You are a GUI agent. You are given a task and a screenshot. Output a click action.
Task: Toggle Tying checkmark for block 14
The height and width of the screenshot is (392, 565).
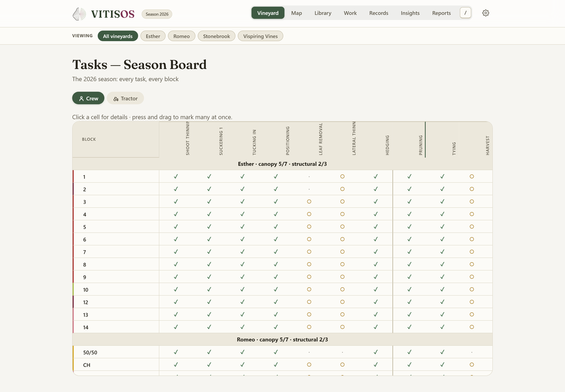(442, 327)
